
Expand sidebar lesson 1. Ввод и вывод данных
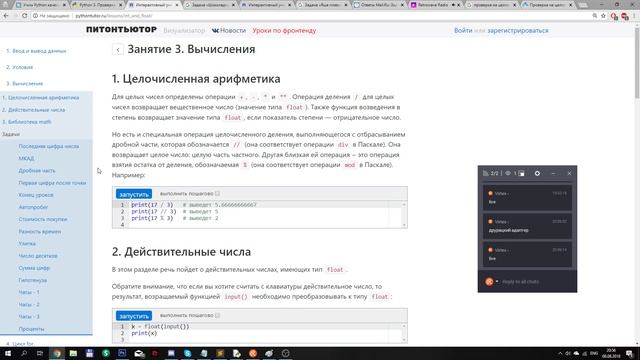(x=36, y=51)
